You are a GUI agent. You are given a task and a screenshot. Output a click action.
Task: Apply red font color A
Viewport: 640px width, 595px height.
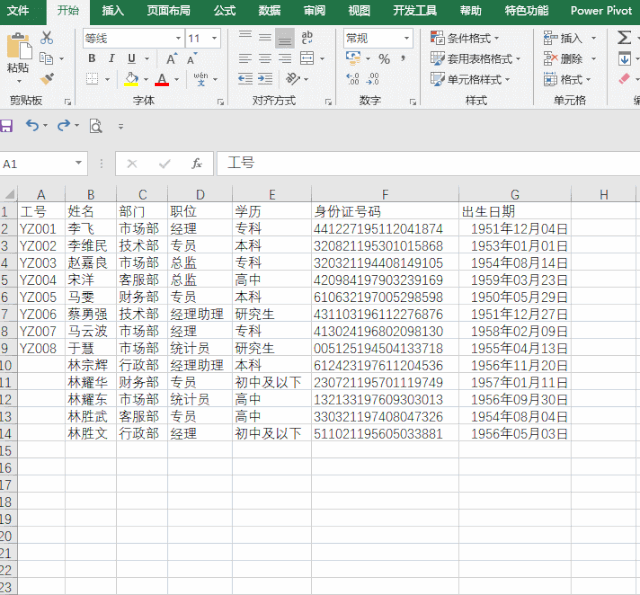coord(162,79)
